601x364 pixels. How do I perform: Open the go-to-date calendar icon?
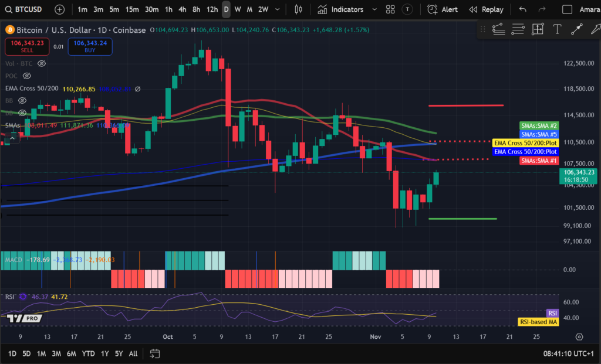pyautogui.click(x=155, y=353)
